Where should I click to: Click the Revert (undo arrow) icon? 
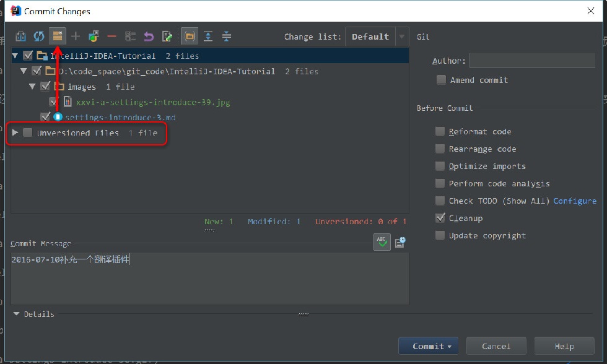[x=149, y=37]
